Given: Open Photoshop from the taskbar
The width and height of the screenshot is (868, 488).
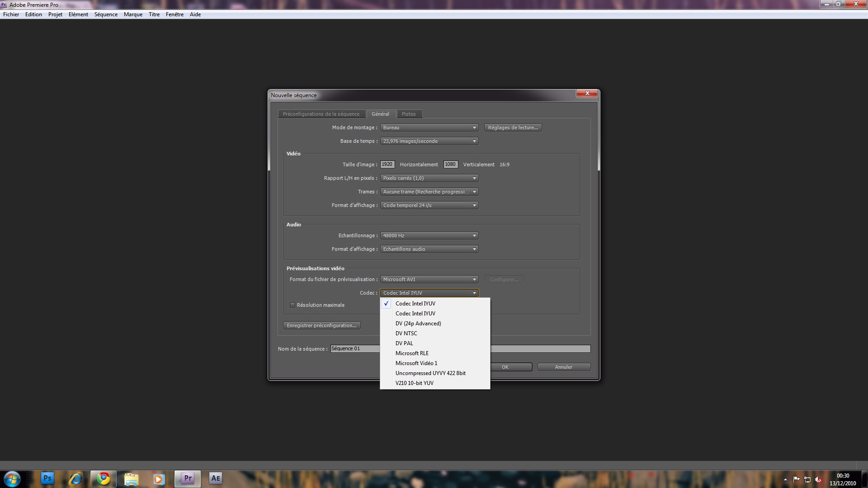Looking at the screenshot, I should point(47,478).
